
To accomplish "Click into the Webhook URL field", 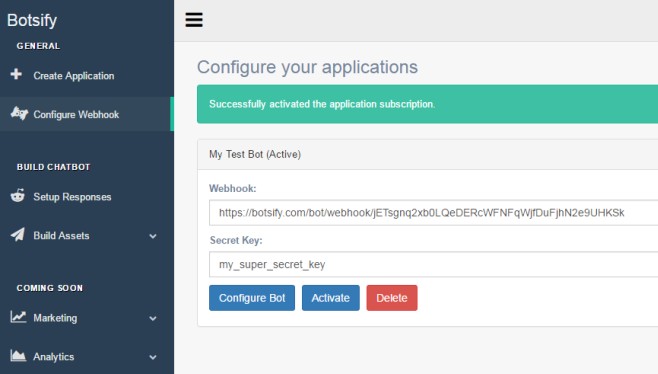I will click(x=433, y=213).
